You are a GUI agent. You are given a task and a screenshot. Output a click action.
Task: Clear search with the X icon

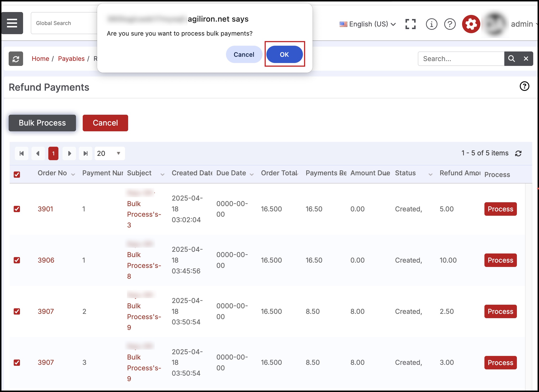click(x=526, y=59)
